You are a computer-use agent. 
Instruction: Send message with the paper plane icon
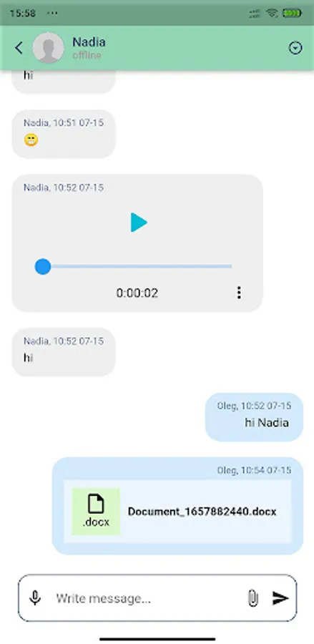pos(281,598)
